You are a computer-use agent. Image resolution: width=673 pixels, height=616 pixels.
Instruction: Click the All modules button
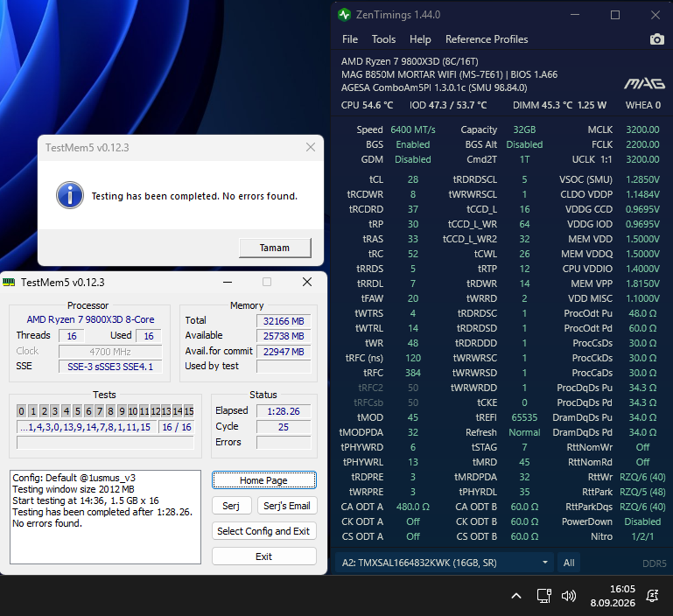click(x=569, y=563)
